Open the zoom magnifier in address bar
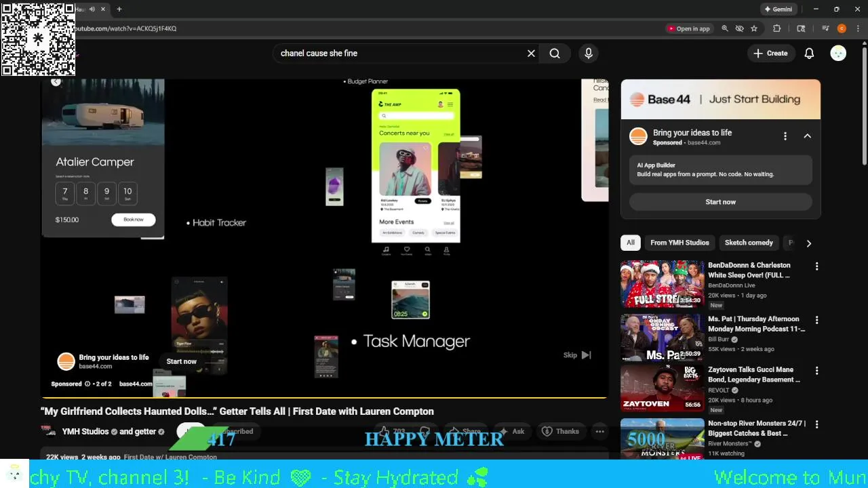868x488 pixels. click(725, 28)
